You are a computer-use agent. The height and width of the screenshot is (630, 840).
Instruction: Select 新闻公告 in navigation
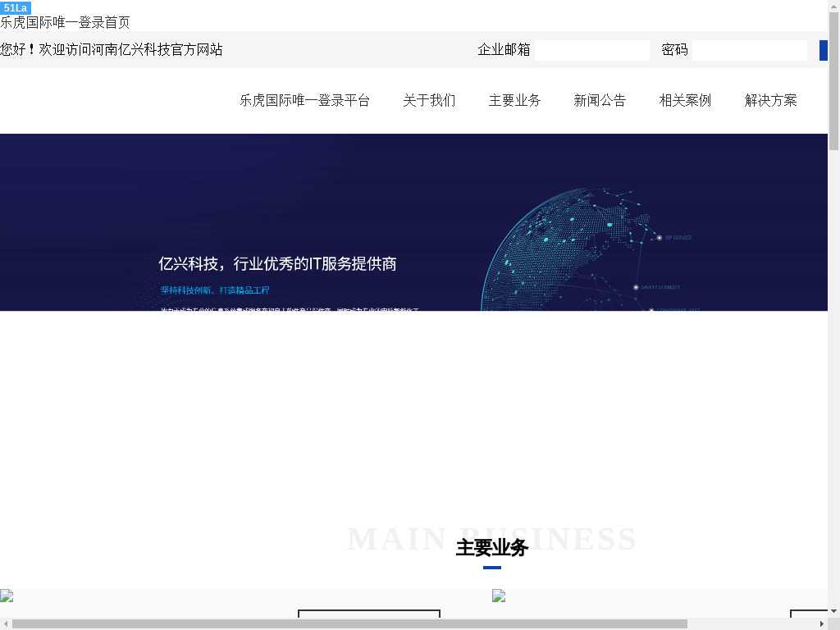600,100
